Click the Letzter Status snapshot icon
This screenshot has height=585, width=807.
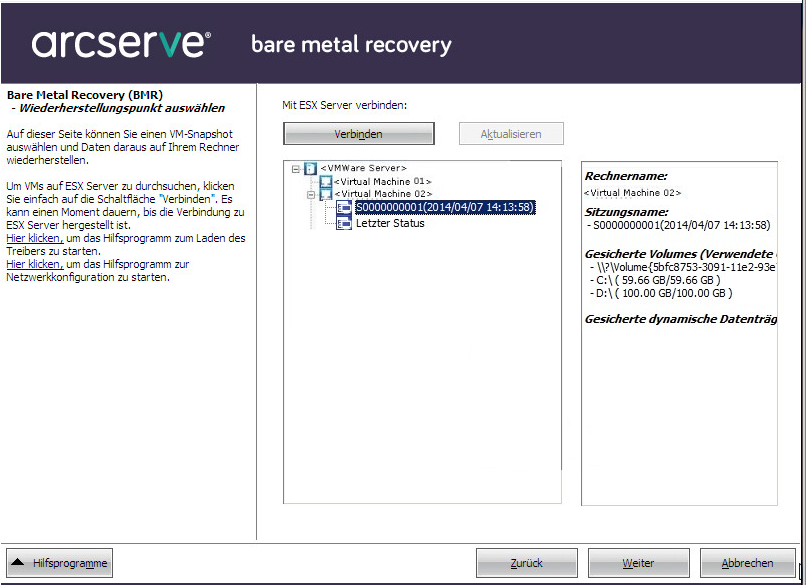[344, 223]
